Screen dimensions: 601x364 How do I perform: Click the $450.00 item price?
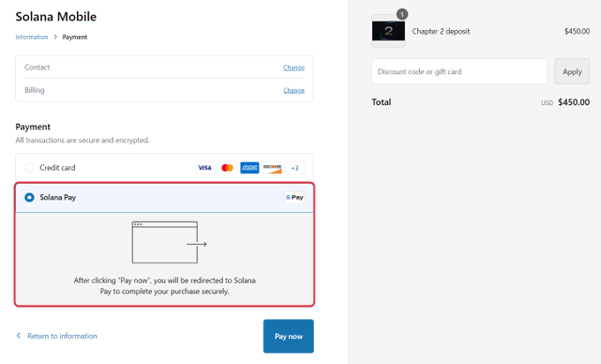point(577,32)
